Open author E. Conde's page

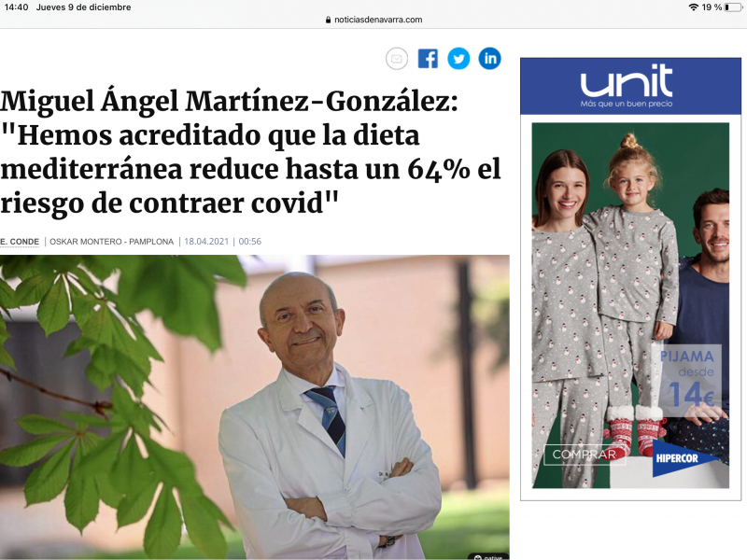[x=20, y=242]
